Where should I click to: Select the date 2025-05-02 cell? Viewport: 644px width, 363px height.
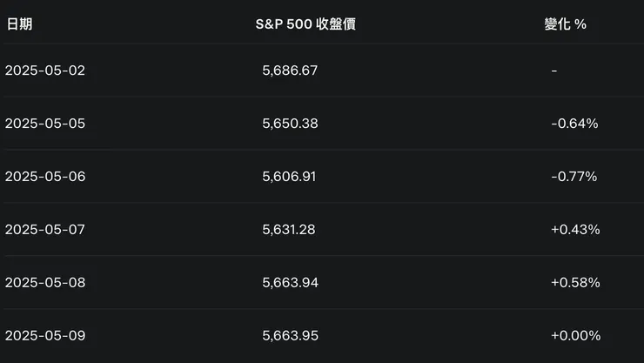45,71
